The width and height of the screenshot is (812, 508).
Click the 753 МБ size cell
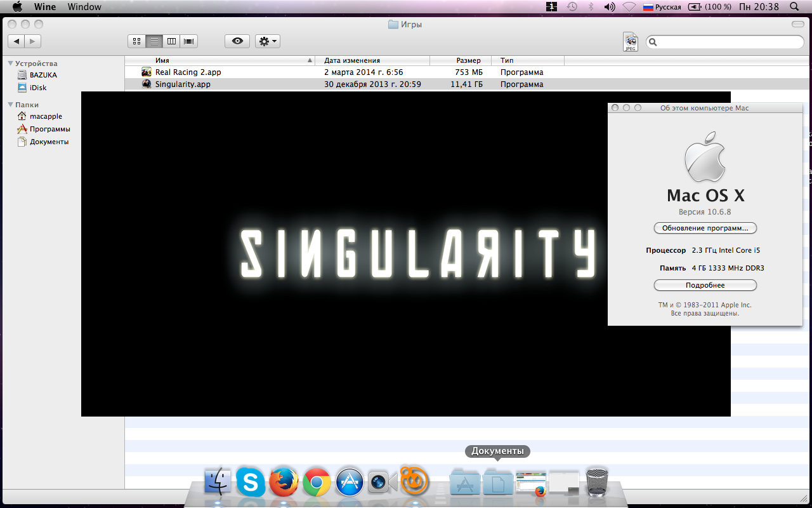(469, 72)
